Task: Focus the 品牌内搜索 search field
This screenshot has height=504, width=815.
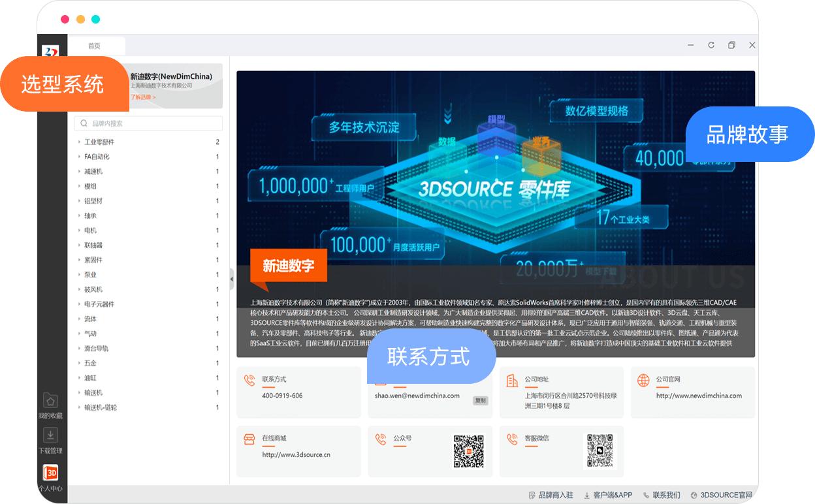Action: coord(148,123)
